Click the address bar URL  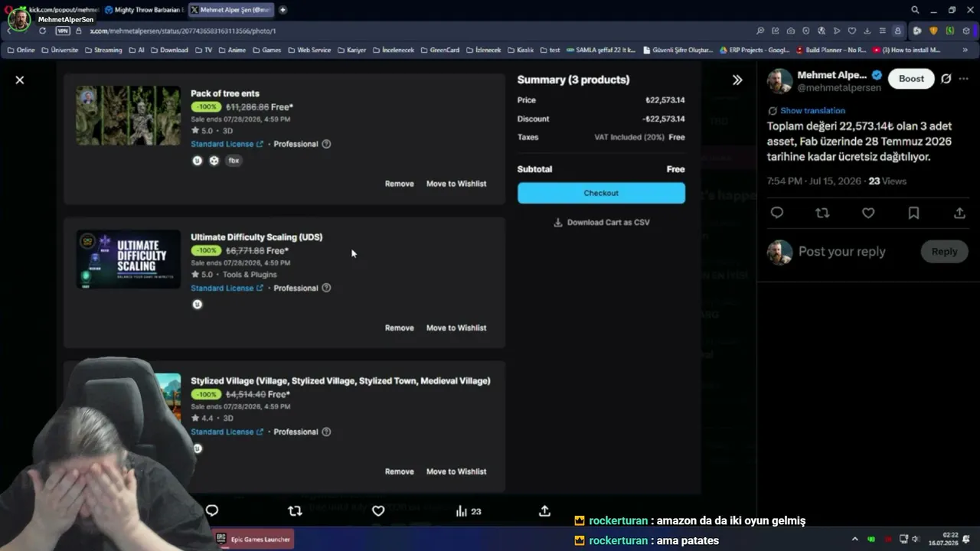183,31
